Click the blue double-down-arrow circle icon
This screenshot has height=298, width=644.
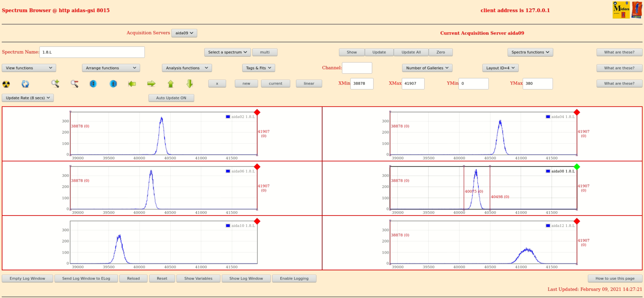point(93,84)
